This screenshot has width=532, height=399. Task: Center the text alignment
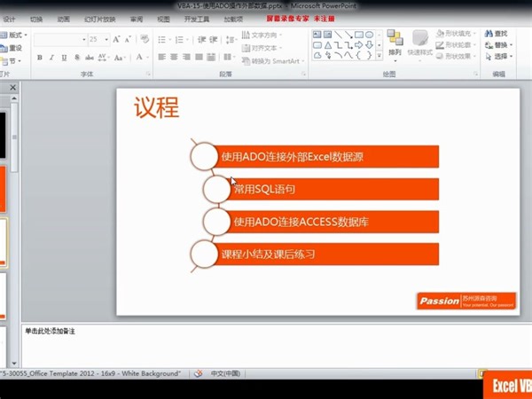click(x=174, y=57)
